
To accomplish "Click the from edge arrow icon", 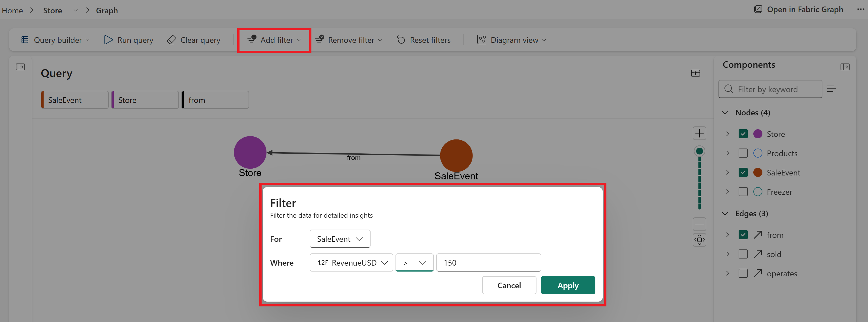I will click(758, 235).
